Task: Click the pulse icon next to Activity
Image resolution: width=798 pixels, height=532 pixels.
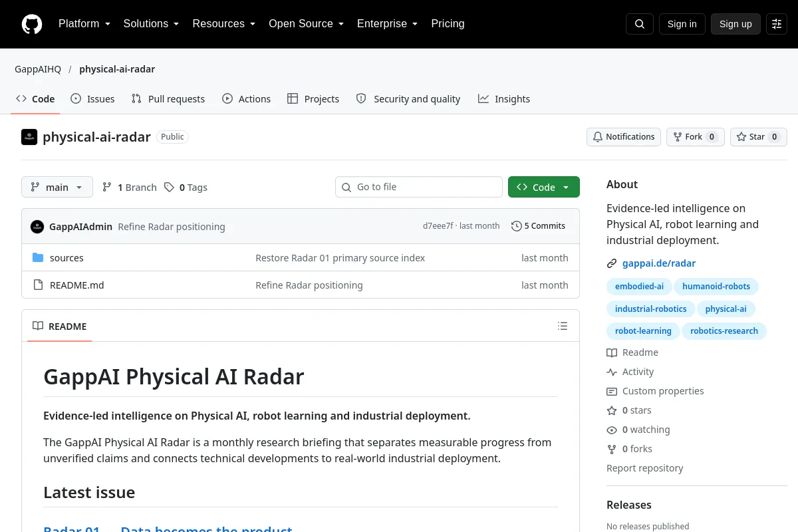Action: click(612, 372)
